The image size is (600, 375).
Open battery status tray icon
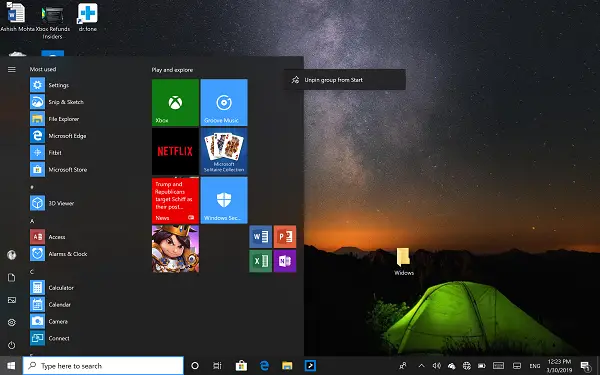pyautogui.click(x=481, y=366)
